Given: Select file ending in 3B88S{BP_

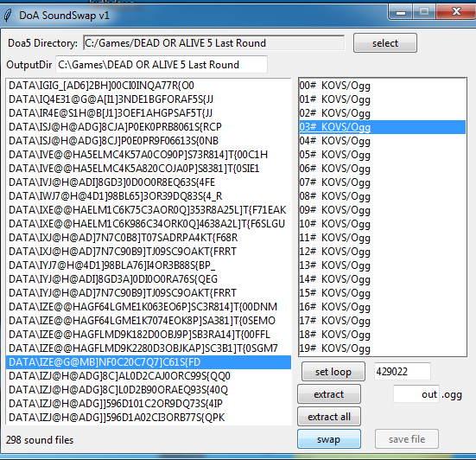Looking at the screenshot, I should [x=149, y=265].
